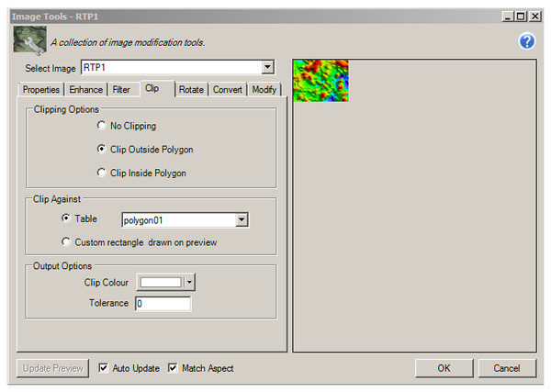Click the Cancel button
The height and width of the screenshot is (392, 551).
(x=507, y=368)
